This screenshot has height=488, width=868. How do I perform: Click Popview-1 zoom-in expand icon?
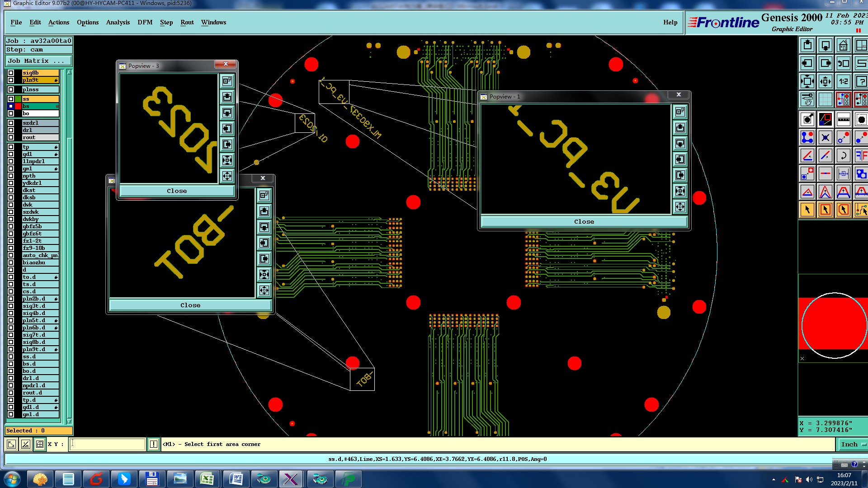tap(680, 191)
